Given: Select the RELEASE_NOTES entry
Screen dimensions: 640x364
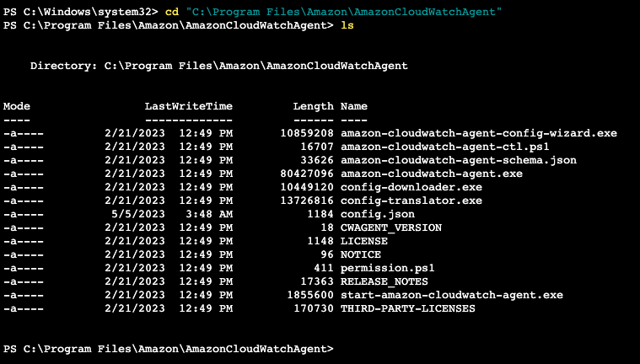Looking at the screenshot, I should (385, 281).
